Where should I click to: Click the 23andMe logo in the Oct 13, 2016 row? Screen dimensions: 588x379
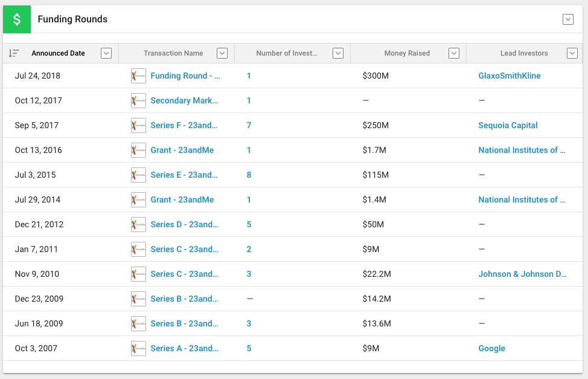138,151
